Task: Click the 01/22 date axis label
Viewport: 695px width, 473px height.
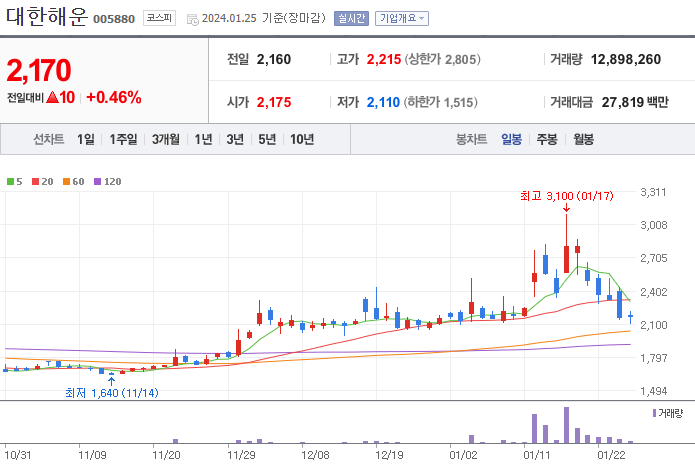Action: (611, 455)
